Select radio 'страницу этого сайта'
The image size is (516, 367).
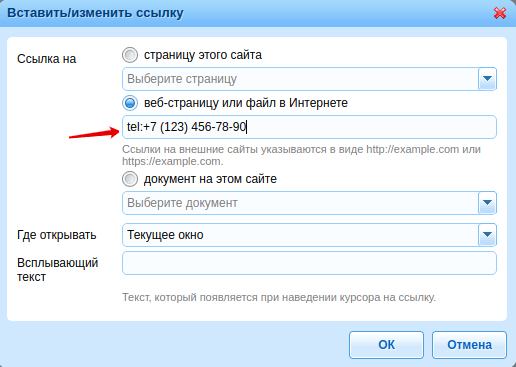(130, 55)
